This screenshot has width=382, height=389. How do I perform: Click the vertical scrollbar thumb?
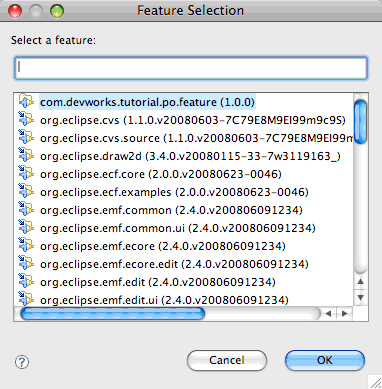point(360,122)
